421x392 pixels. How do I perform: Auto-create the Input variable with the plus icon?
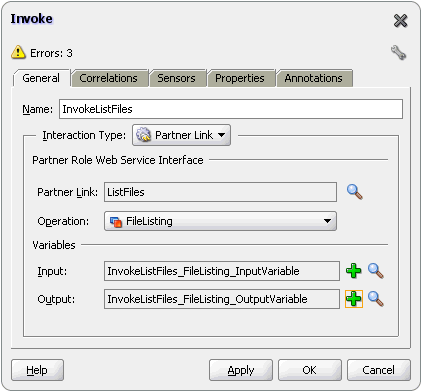(x=354, y=271)
